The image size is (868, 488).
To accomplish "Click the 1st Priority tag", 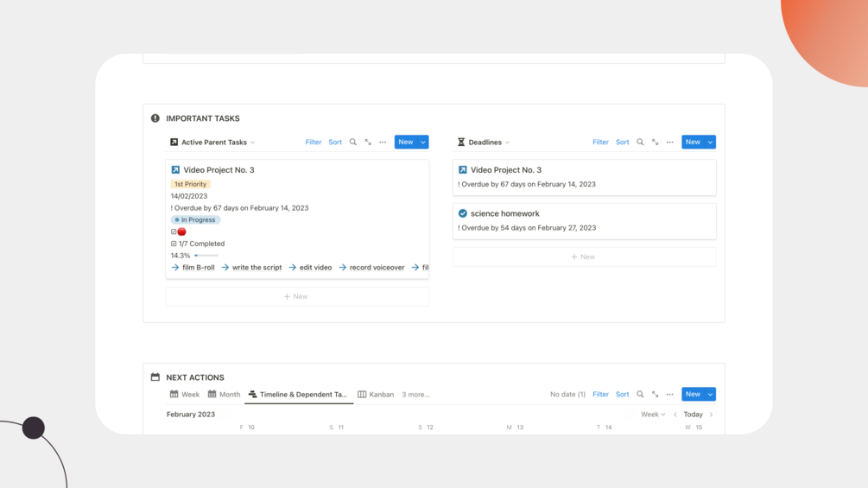I will tap(190, 184).
